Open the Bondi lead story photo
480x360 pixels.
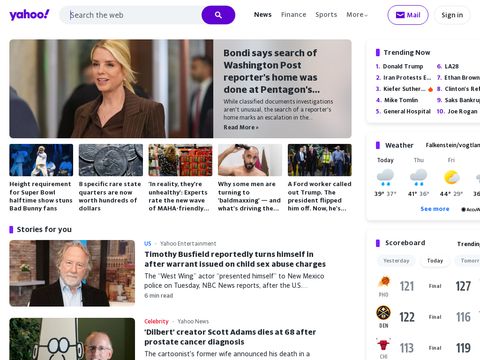(111, 89)
